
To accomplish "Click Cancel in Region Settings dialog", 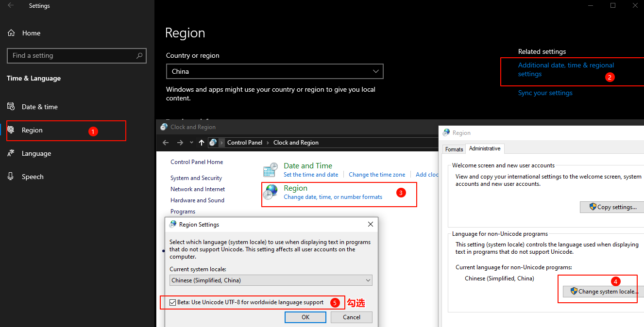I will 352,317.
